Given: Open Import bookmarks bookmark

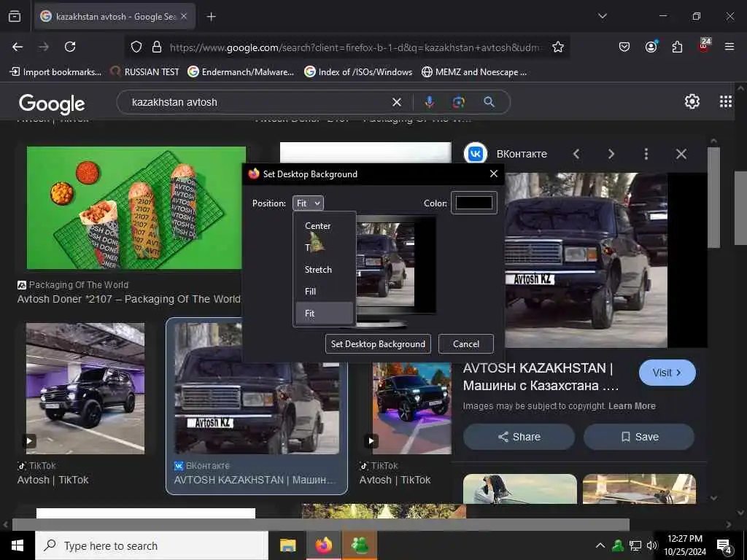Looking at the screenshot, I should tap(55, 72).
